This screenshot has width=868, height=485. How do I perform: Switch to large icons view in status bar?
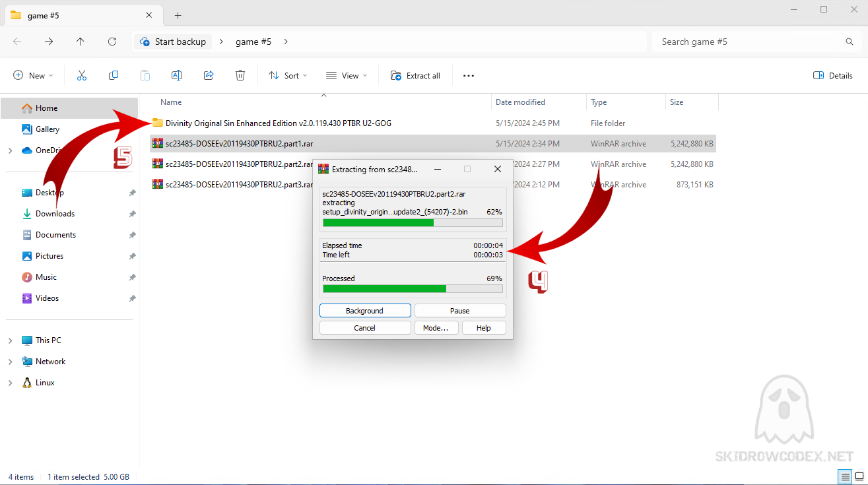click(859, 476)
